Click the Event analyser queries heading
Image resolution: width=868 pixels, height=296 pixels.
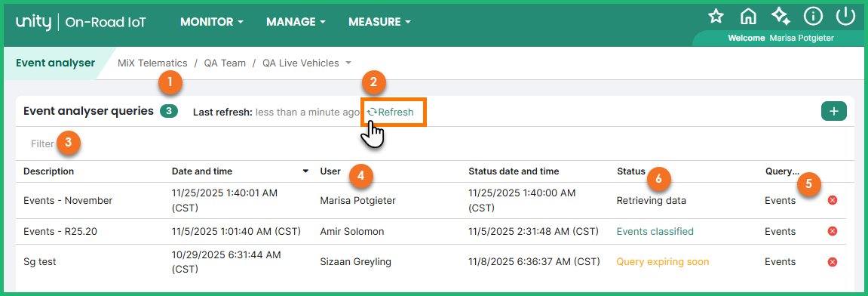88,111
